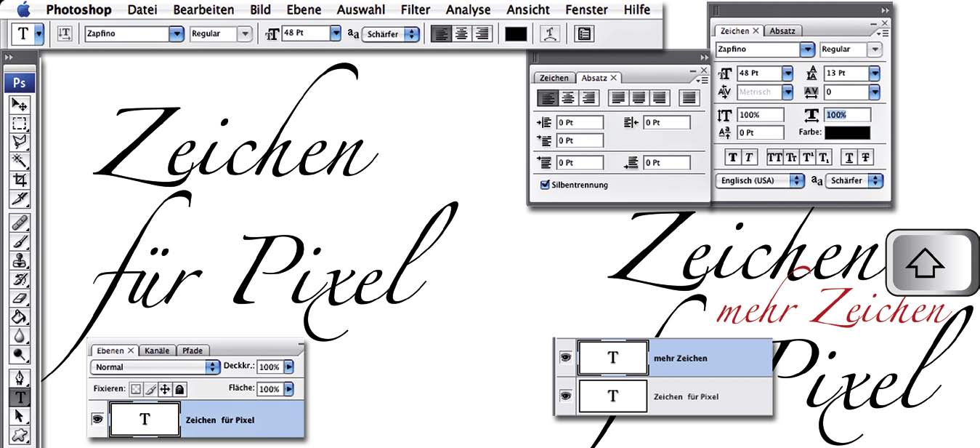Select the Type tool in the toolbox
980x448 pixels.
(x=20, y=397)
